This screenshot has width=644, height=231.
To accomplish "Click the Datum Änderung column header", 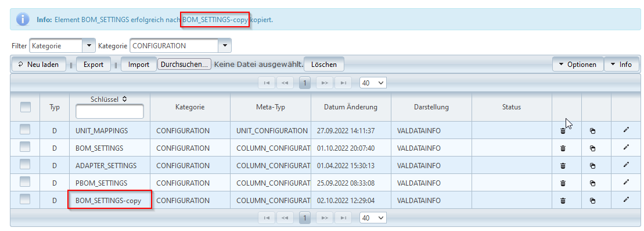I will pyautogui.click(x=351, y=107).
